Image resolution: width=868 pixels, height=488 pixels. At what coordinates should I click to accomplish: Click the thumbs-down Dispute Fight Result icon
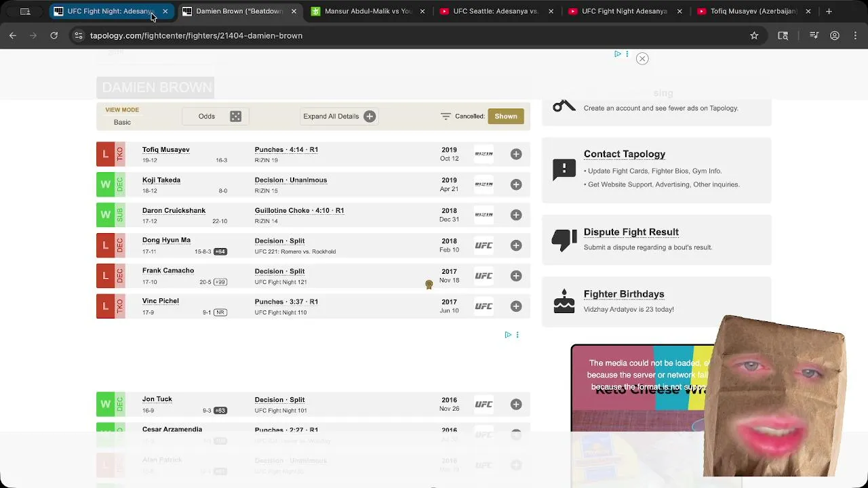pyautogui.click(x=564, y=239)
